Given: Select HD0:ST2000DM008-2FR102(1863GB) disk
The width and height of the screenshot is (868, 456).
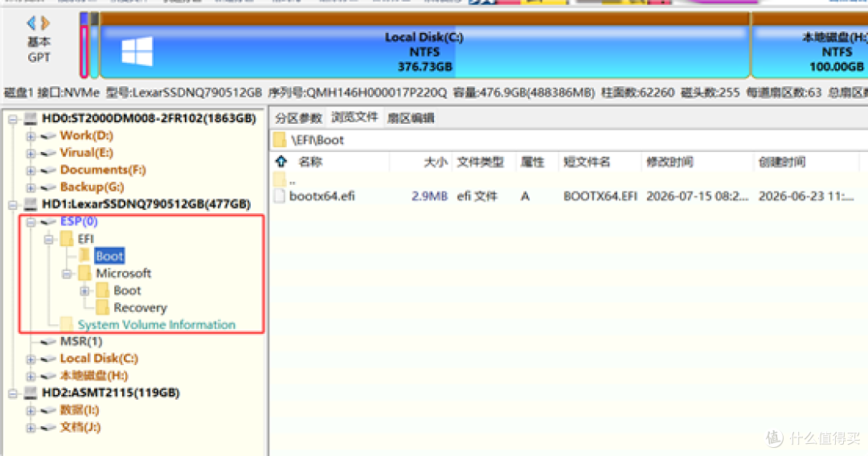Looking at the screenshot, I should pos(149,118).
